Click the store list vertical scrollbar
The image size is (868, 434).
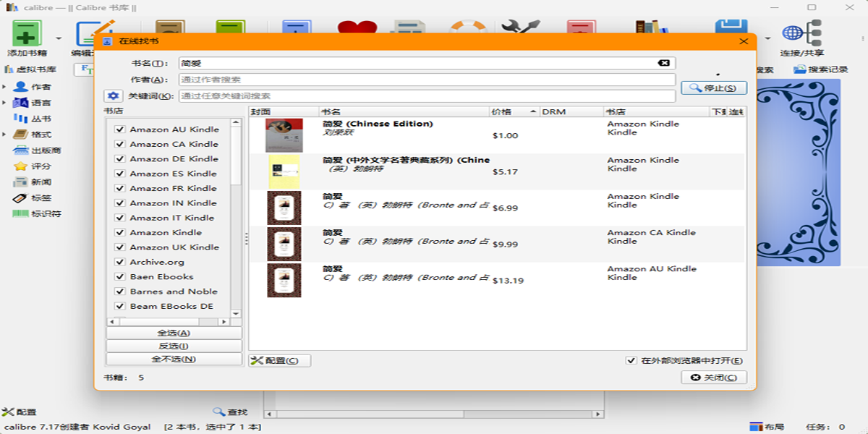click(236, 217)
